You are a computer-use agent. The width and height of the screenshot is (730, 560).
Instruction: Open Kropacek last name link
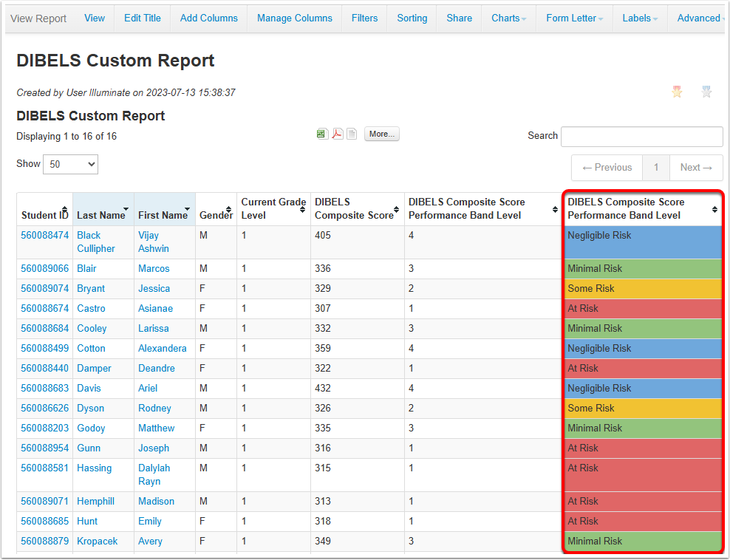tap(97, 542)
